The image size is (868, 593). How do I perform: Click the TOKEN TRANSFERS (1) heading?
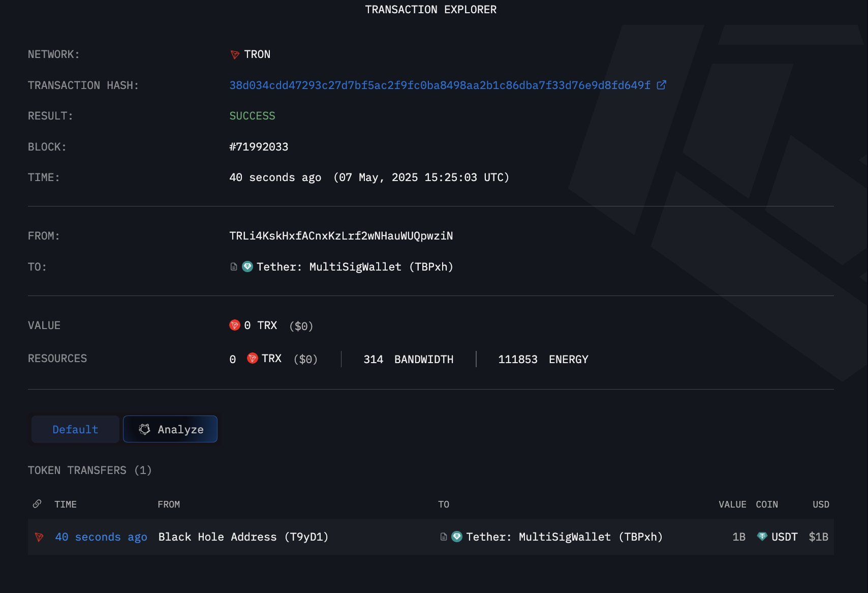[x=89, y=470]
